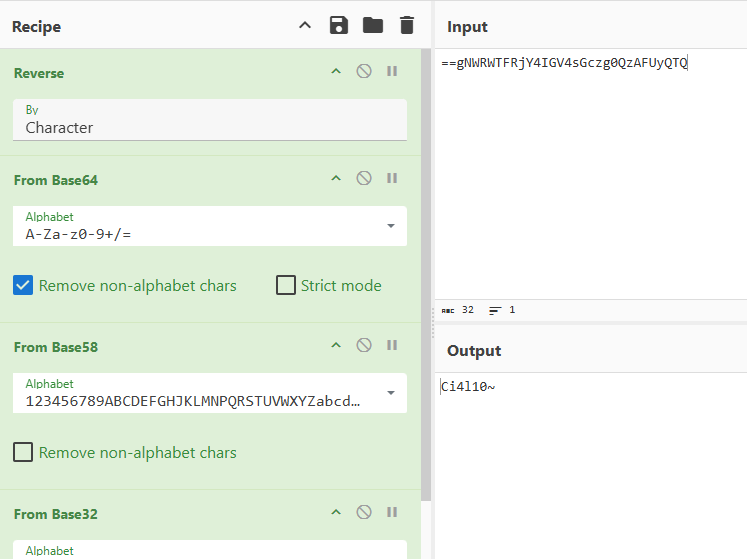Image resolution: width=747 pixels, height=559 pixels.
Task: Click the Reverse By Character field
Action: pyautogui.click(x=210, y=128)
